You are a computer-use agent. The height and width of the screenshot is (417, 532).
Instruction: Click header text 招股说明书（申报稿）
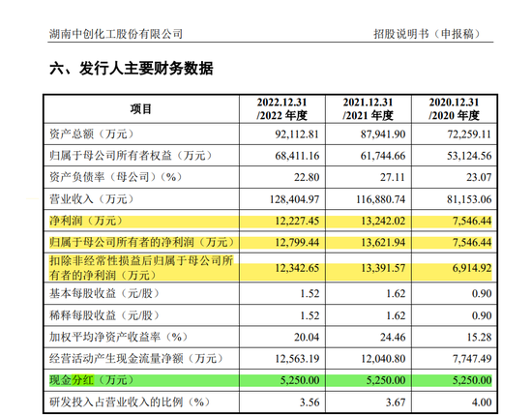coord(428,34)
